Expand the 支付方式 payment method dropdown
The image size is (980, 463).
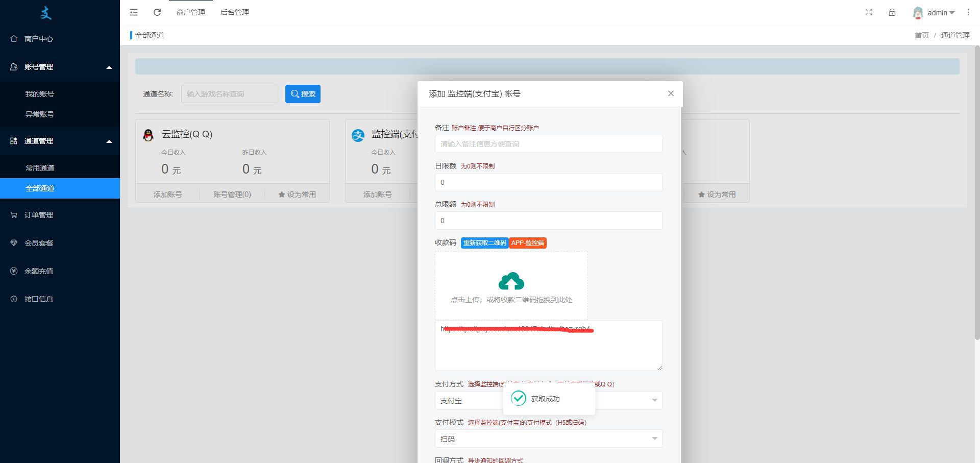pyautogui.click(x=654, y=400)
